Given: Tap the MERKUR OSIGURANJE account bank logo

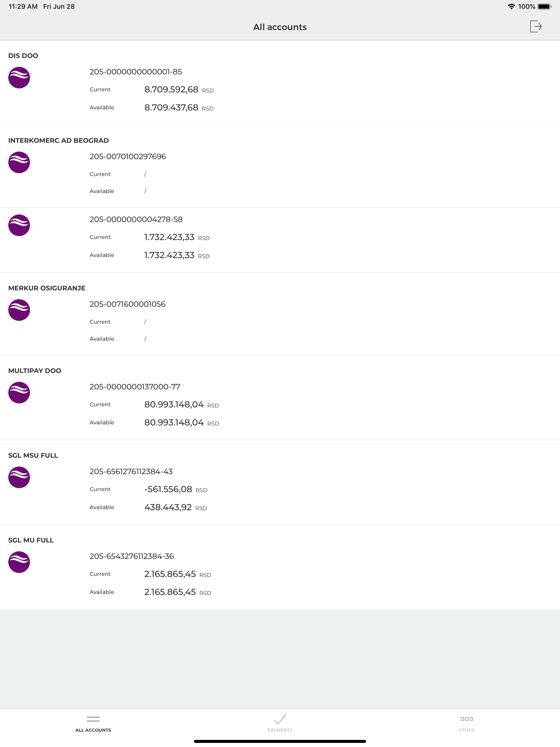Looking at the screenshot, I should click(19, 310).
